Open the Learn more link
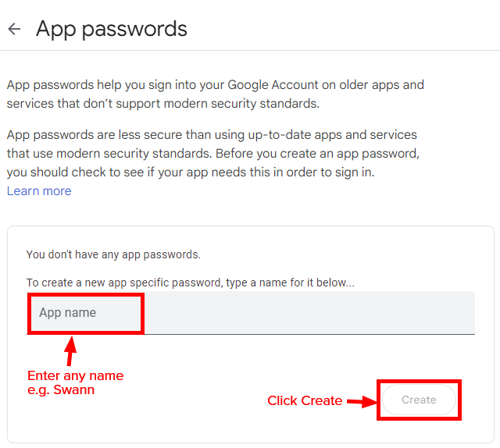The width and height of the screenshot is (500, 448). (39, 191)
